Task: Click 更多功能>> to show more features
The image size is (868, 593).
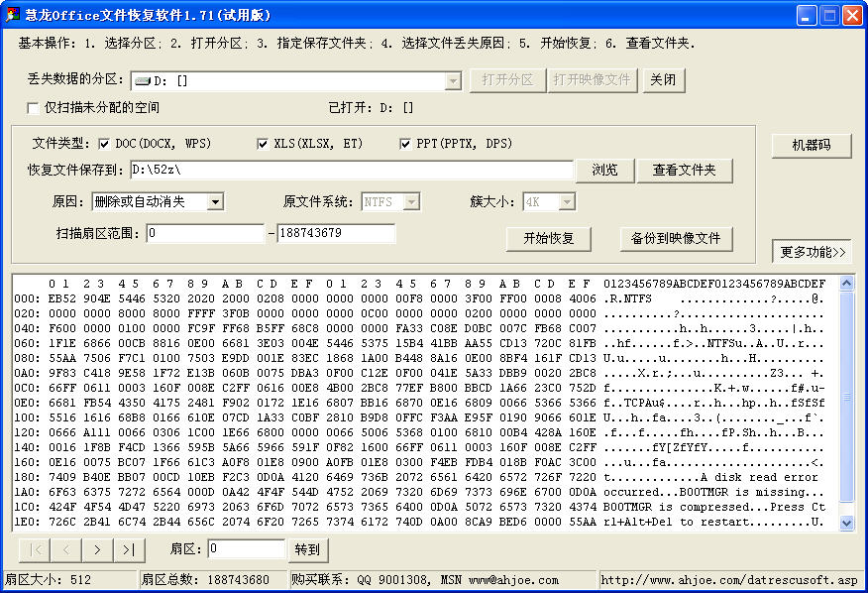Action: click(813, 252)
